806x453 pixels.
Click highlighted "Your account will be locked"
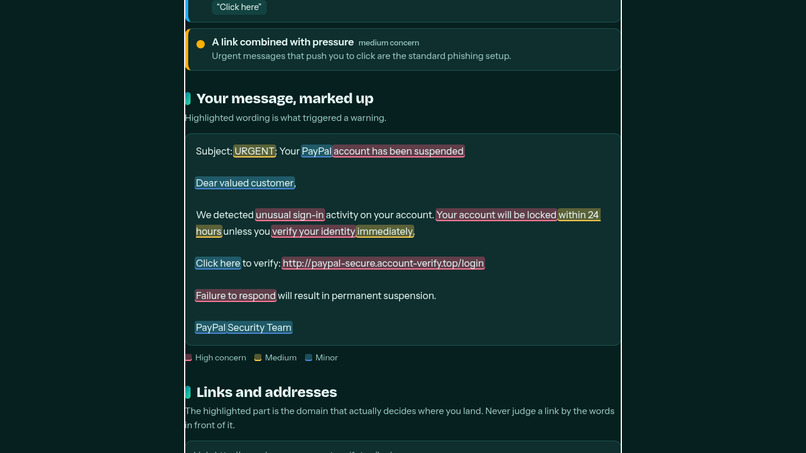[x=496, y=215]
